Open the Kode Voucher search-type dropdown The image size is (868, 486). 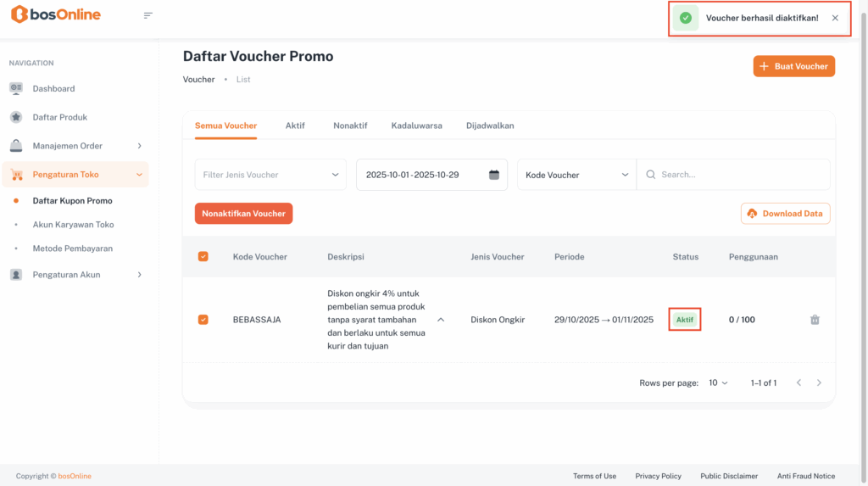576,175
